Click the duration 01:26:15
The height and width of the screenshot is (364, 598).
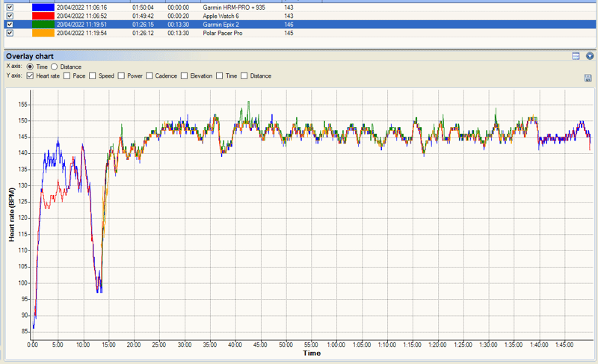click(x=143, y=25)
